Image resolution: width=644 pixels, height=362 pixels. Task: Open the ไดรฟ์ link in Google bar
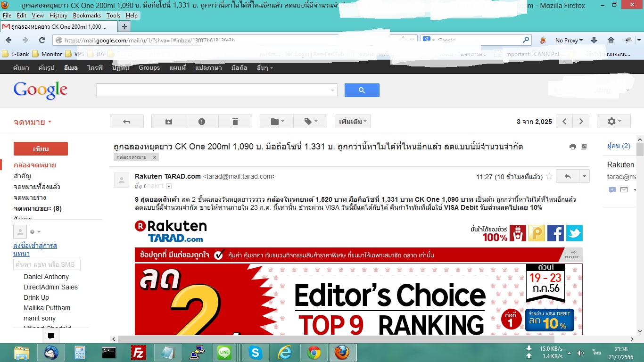click(x=95, y=67)
